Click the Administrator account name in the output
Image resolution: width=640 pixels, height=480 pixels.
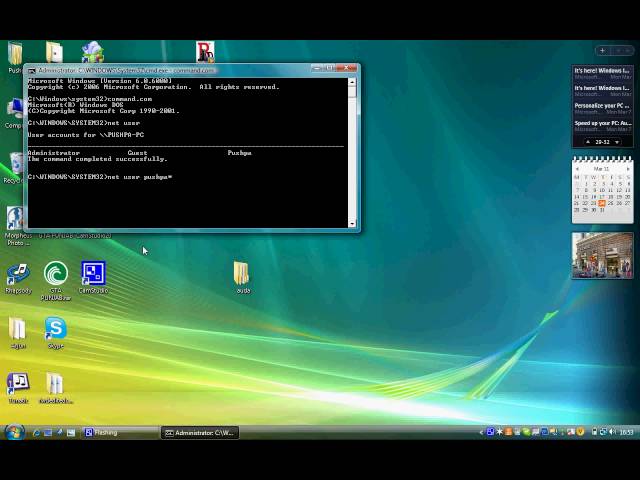[x=53, y=153]
